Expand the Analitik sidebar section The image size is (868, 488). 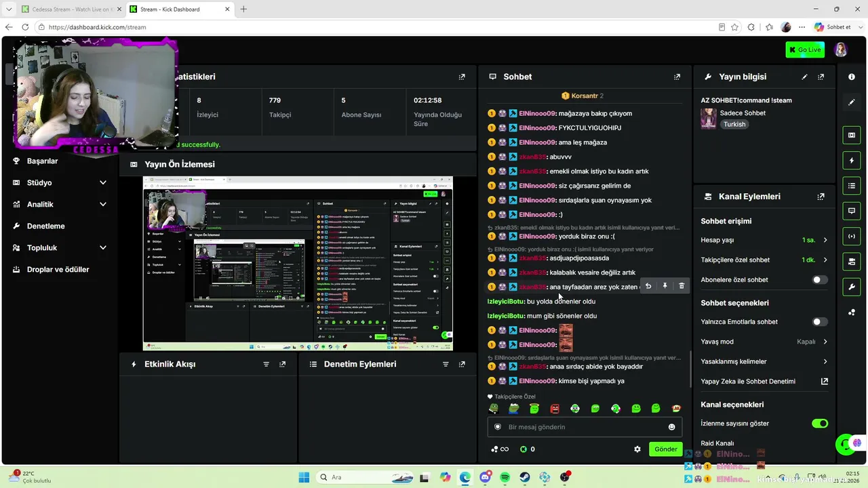(x=60, y=205)
